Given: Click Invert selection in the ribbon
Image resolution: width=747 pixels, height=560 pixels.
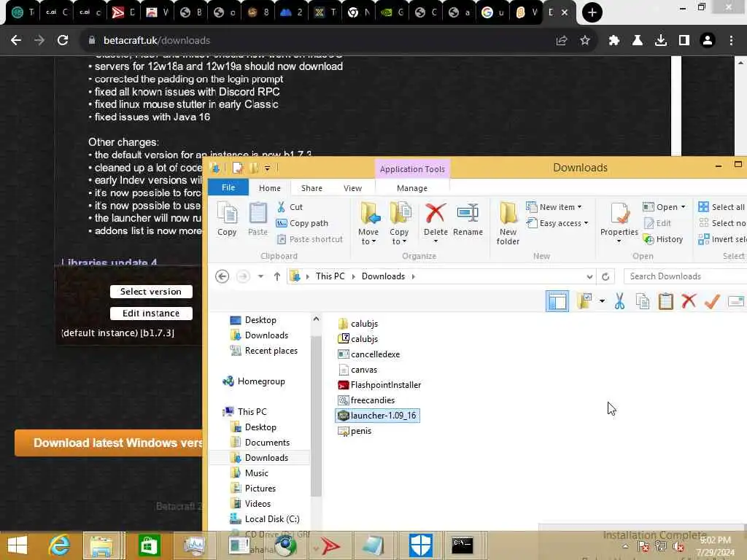Looking at the screenshot, I should tap(721, 239).
